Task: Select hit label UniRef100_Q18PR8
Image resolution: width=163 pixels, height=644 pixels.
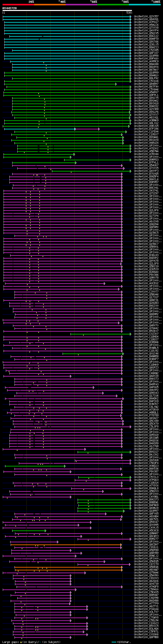Action: [146, 56]
